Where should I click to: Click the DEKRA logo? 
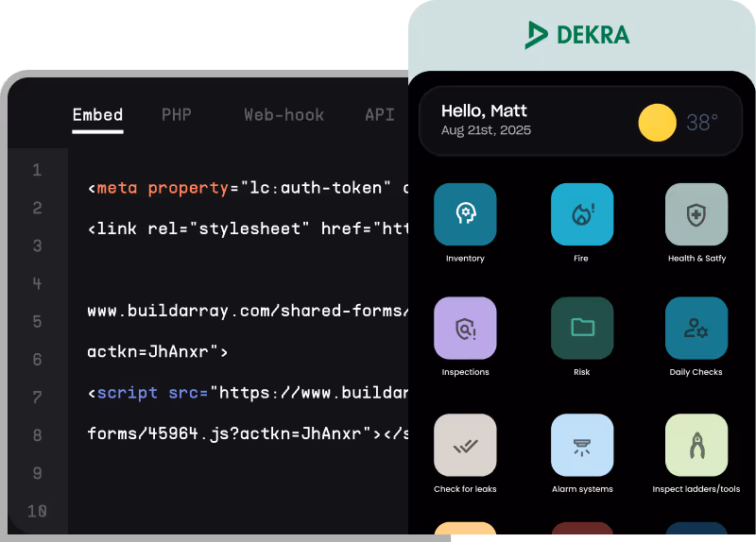click(x=577, y=35)
